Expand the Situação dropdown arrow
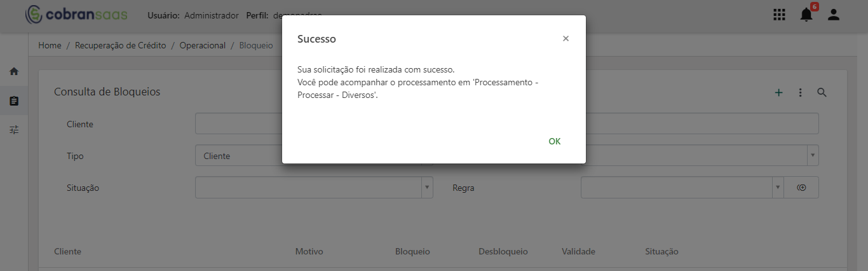Image resolution: width=868 pixels, height=271 pixels. [427, 188]
